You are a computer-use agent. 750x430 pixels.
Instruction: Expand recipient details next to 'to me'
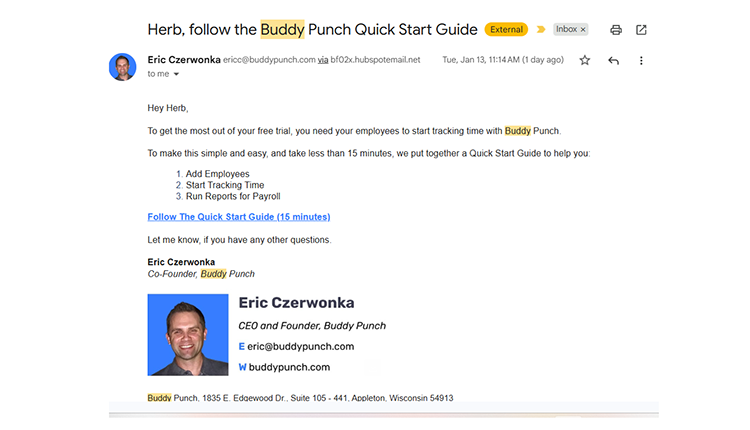click(176, 74)
